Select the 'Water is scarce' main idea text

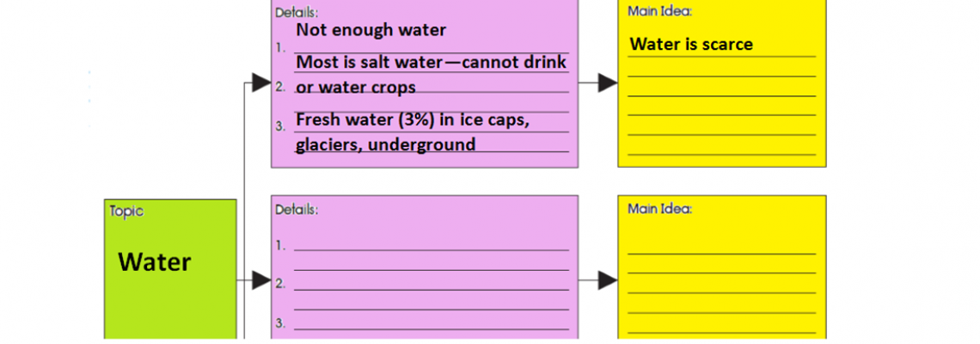[691, 44]
